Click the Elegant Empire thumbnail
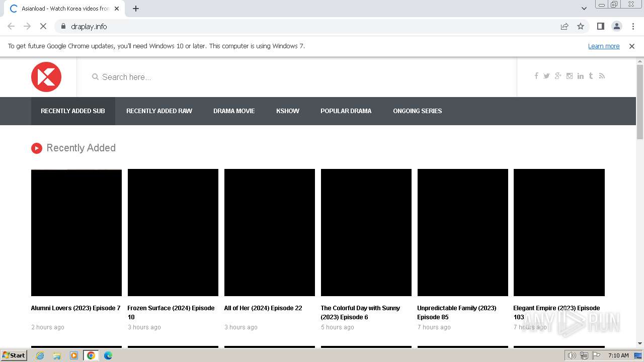This screenshot has width=644, height=362. click(559, 232)
